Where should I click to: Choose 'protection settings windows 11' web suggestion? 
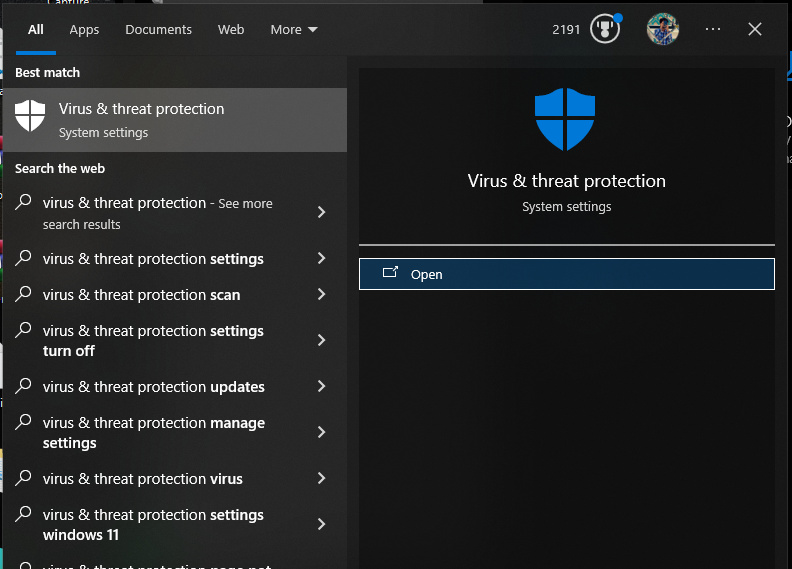(x=153, y=525)
